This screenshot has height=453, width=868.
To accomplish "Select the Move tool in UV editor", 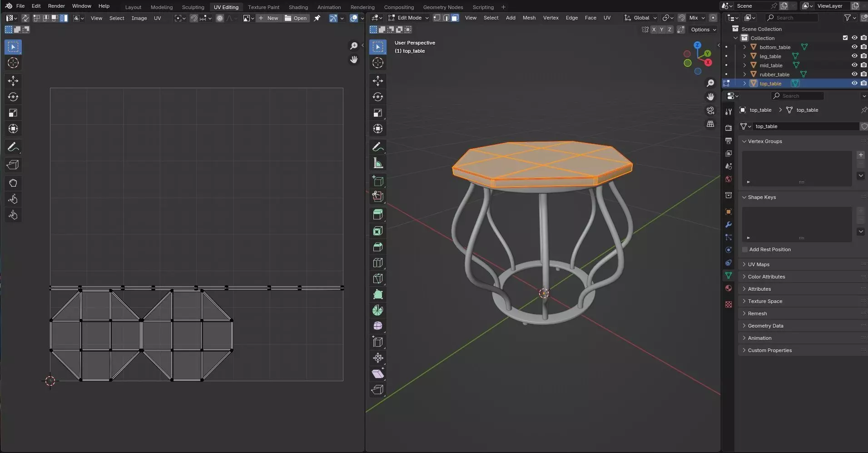I will (13, 81).
